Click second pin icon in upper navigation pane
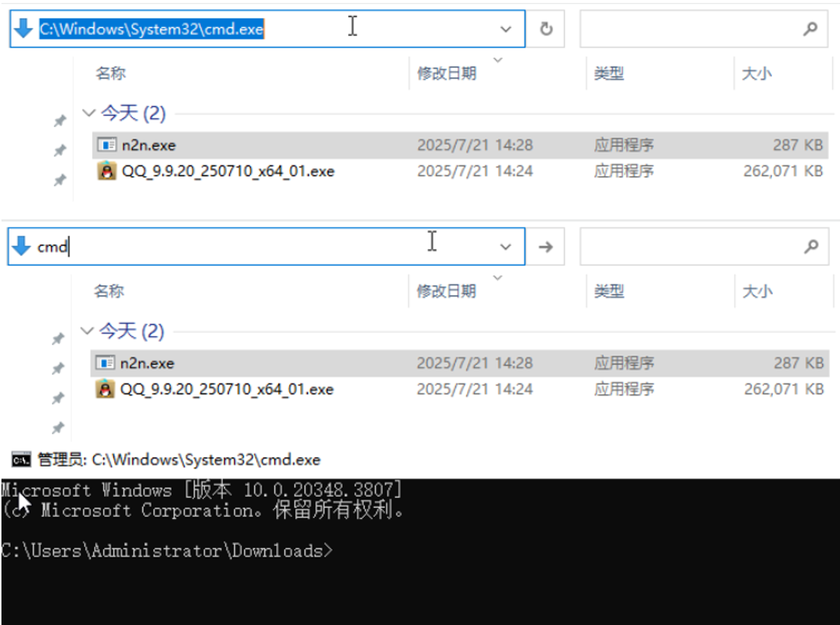This screenshot has width=840, height=625. click(60, 150)
